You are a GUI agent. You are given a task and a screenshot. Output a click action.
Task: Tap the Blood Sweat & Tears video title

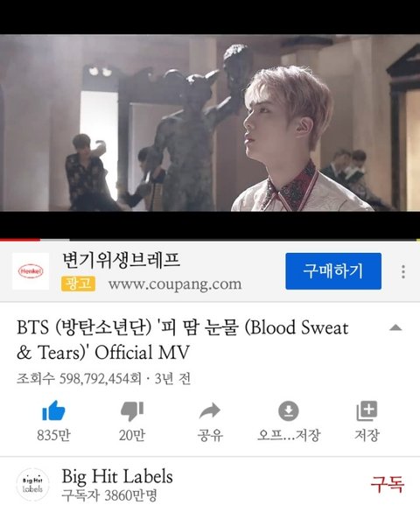[182, 340]
